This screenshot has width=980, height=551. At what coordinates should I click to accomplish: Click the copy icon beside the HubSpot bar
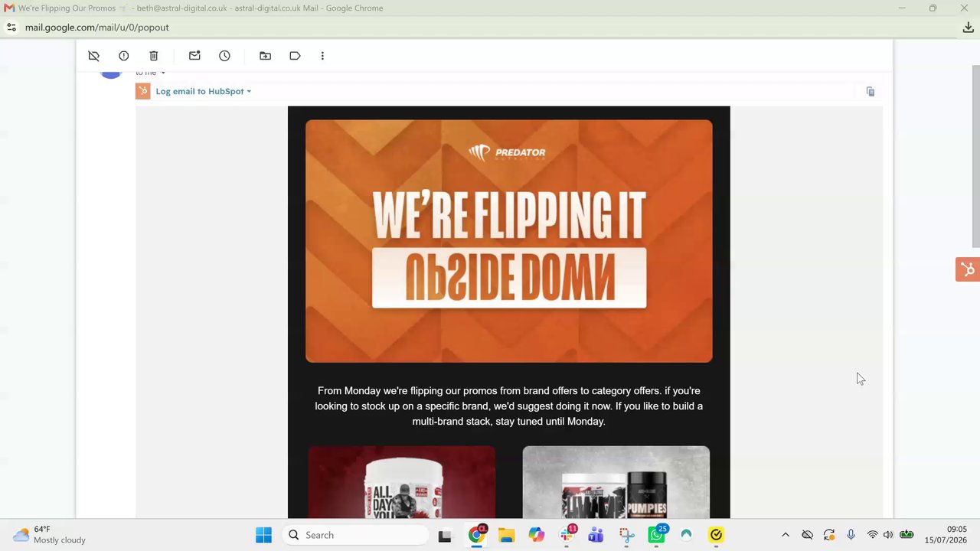click(x=871, y=91)
